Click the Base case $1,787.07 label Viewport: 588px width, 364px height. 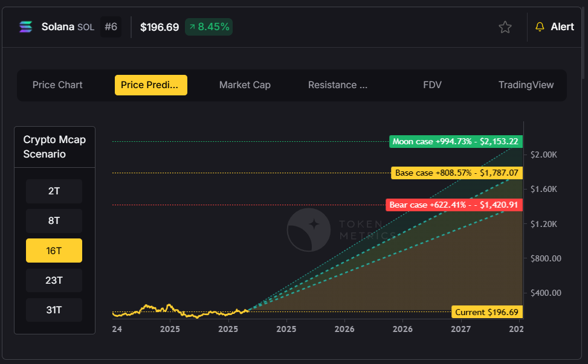pos(457,173)
